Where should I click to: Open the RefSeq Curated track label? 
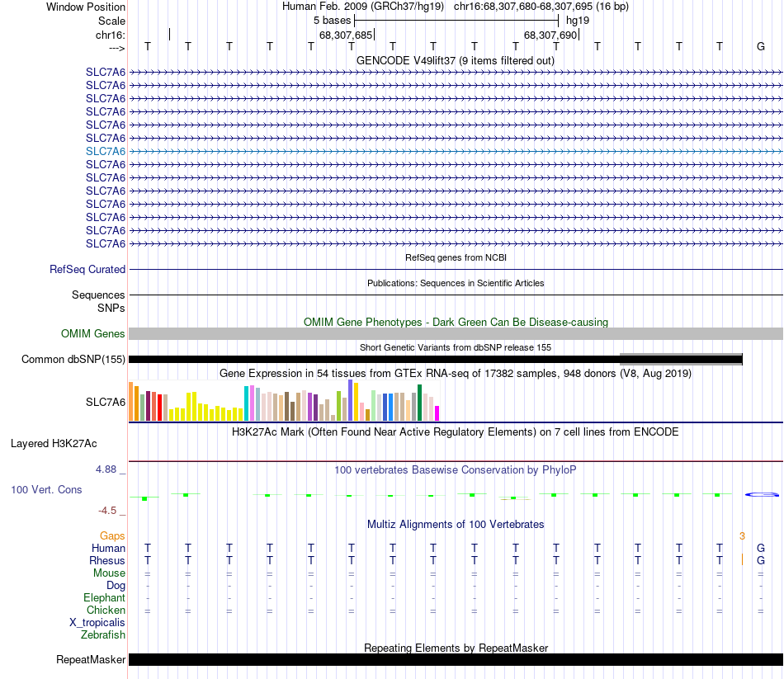[x=87, y=269]
